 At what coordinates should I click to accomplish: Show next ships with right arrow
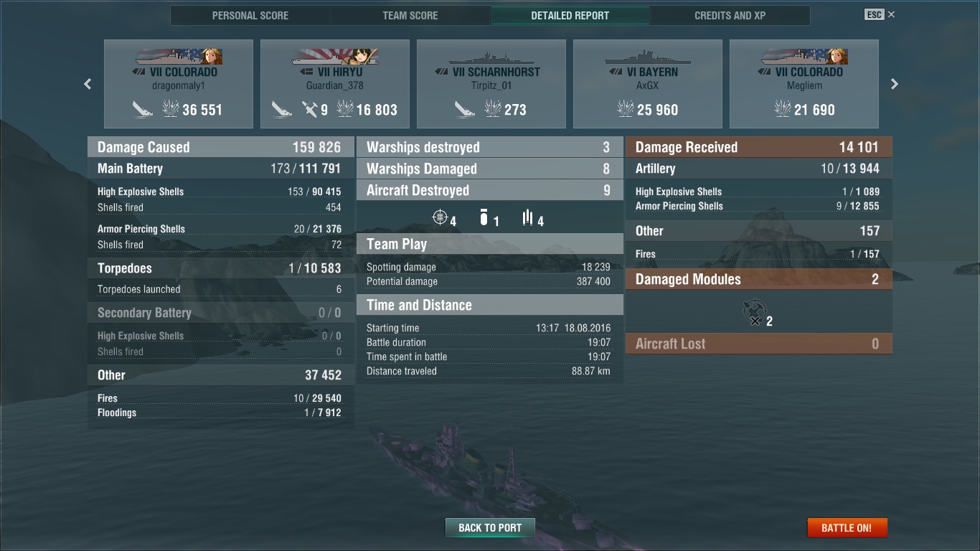tap(895, 84)
